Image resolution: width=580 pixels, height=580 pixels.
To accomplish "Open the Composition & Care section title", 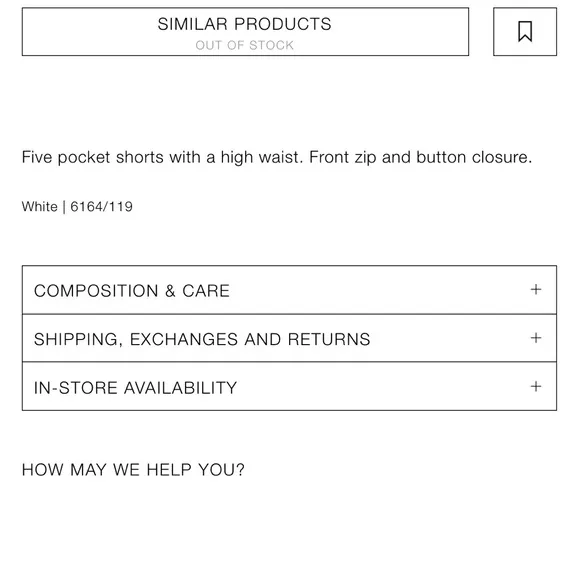I will pyautogui.click(x=132, y=291).
